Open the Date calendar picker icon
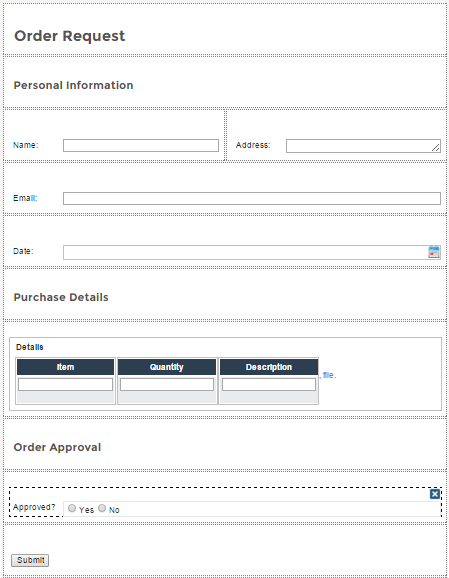This screenshot has height=578, width=449. pos(434,252)
